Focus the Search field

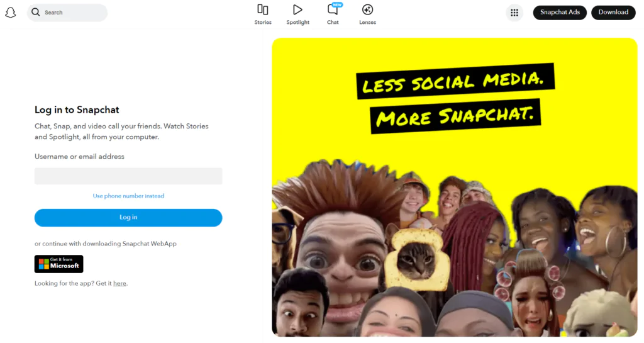pos(67,13)
